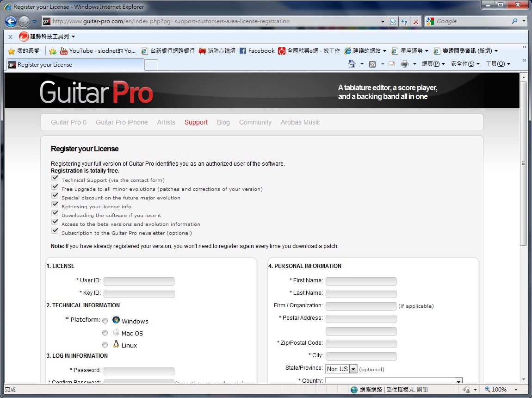Click the Compatibility View icon
Viewport: 532px width, 398px height.
[x=393, y=21]
